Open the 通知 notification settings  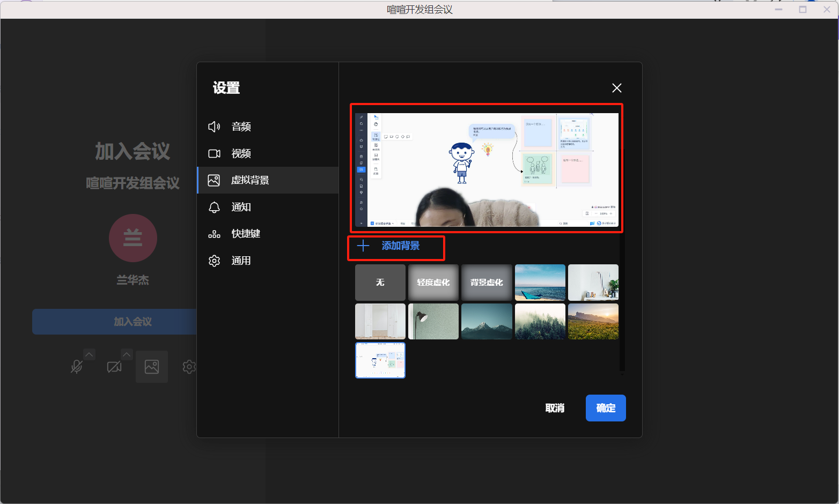click(241, 207)
